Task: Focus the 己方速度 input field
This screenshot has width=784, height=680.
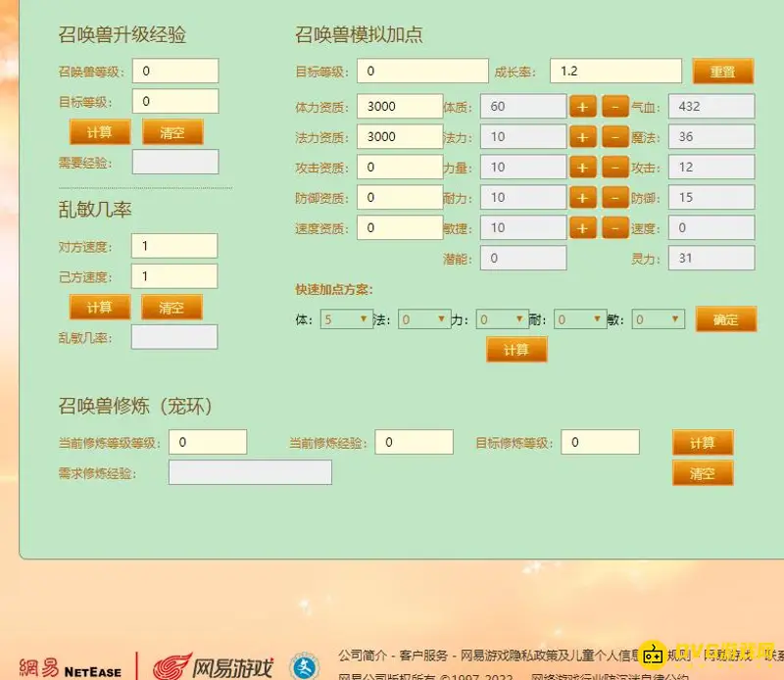Action: click(174, 276)
